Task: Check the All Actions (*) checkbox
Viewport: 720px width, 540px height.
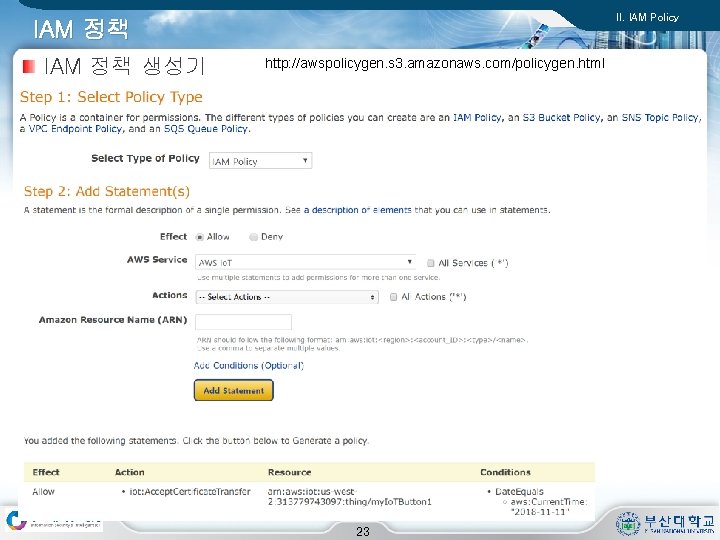Action: coord(393,297)
